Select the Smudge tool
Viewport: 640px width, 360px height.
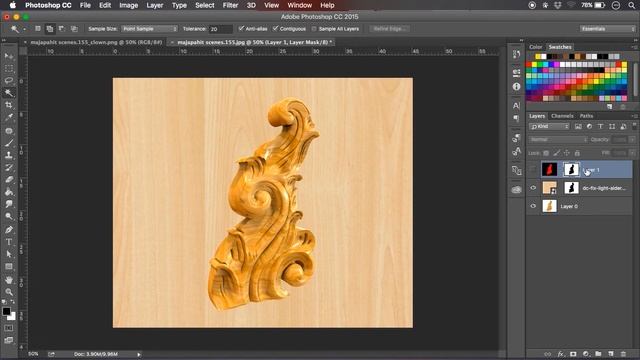coord(9,204)
